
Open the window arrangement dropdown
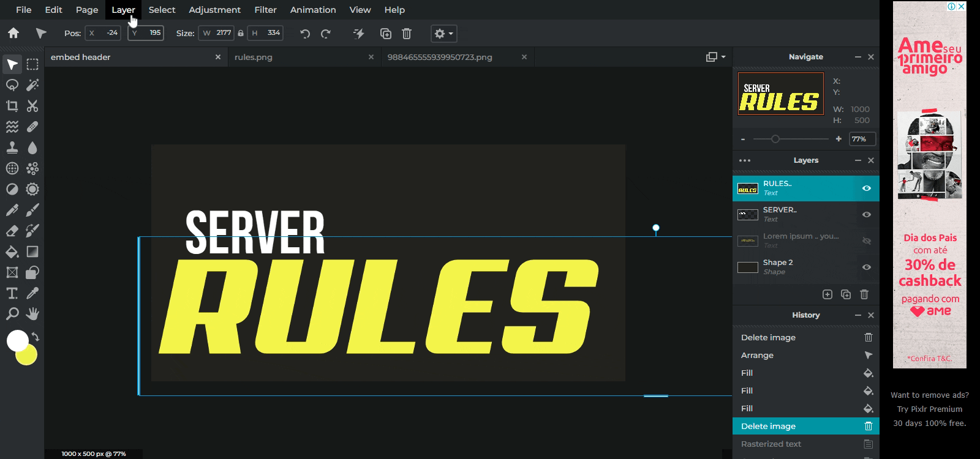pyautogui.click(x=715, y=57)
